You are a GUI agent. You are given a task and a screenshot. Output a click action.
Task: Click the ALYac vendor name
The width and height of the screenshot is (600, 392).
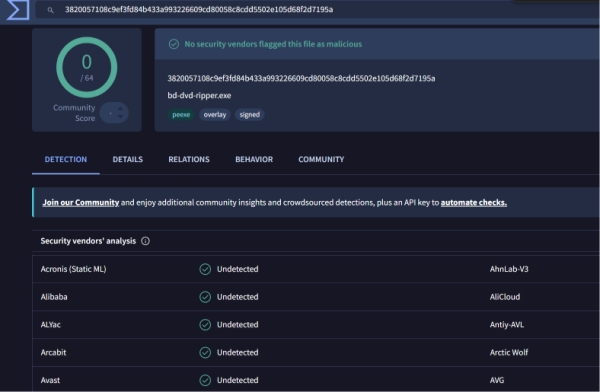pos(51,325)
